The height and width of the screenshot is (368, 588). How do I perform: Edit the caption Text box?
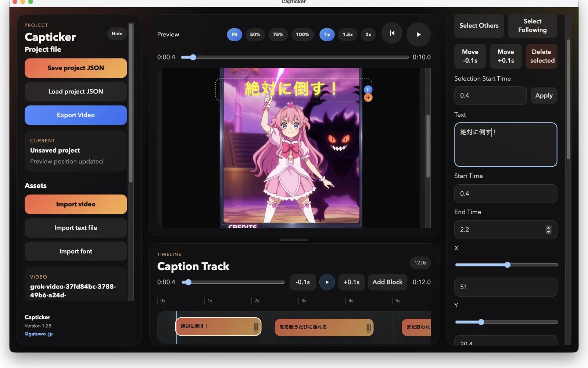click(506, 145)
